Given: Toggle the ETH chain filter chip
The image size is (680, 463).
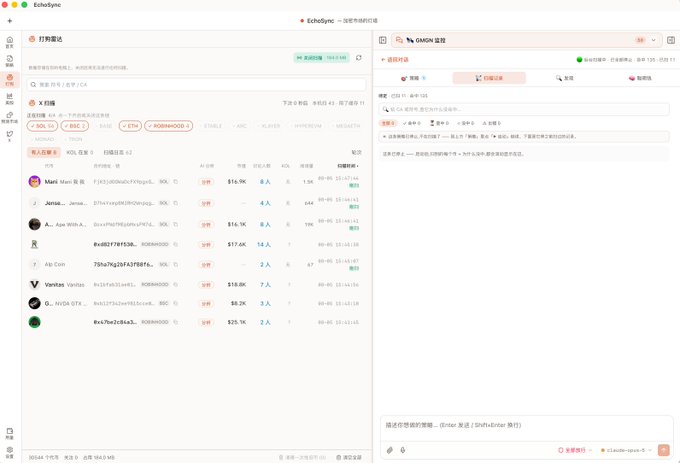Looking at the screenshot, I should coord(130,126).
